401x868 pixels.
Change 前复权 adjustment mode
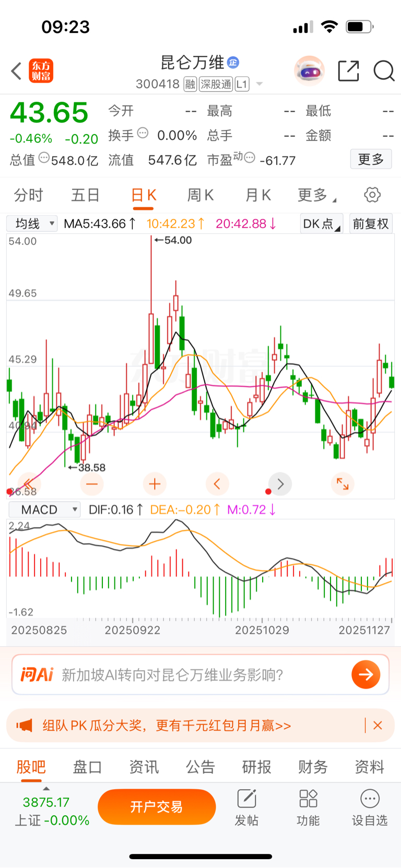pyautogui.click(x=371, y=224)
